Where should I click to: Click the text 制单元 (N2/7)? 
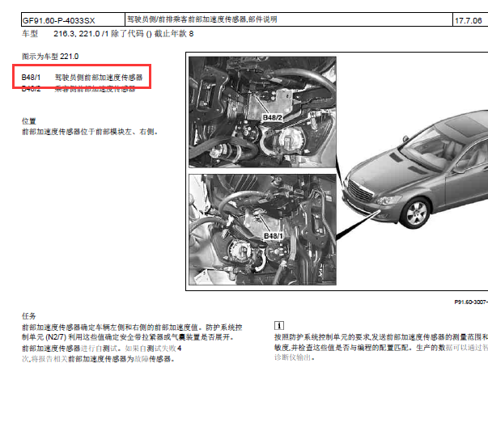[x=44, y=337]
